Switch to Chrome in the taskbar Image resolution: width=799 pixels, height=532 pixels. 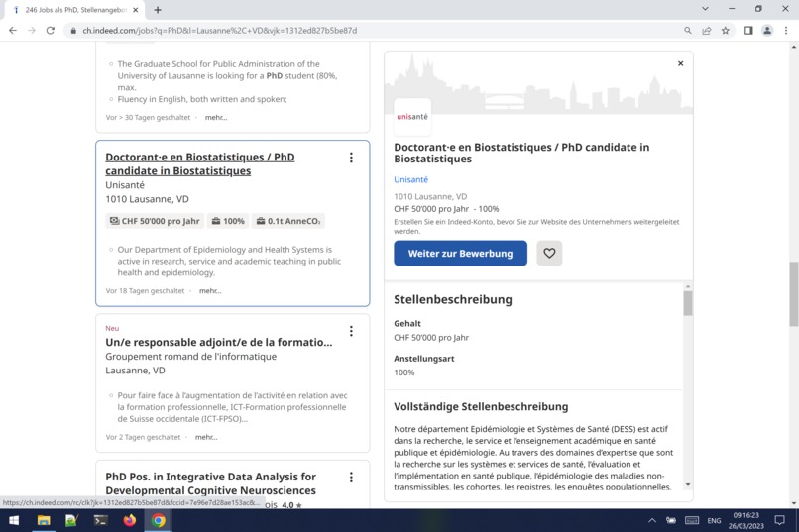158,520
